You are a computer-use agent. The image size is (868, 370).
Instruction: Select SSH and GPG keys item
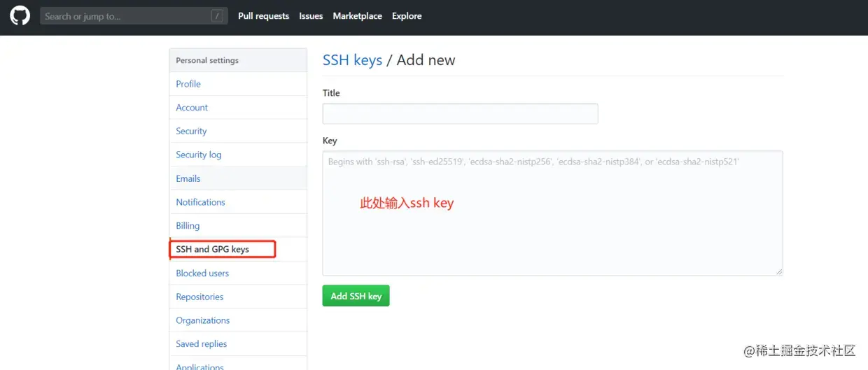[x=238, y=249]
